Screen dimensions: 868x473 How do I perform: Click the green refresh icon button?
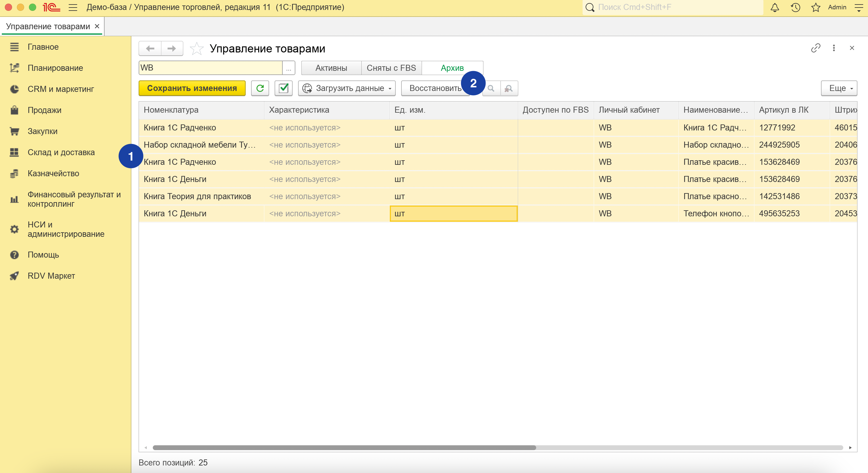[x=260, y=88]
